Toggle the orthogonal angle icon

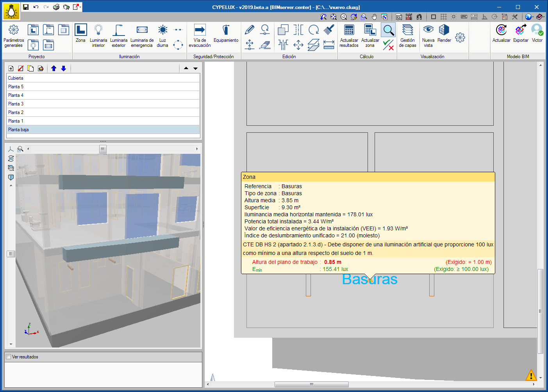[484, 17]
